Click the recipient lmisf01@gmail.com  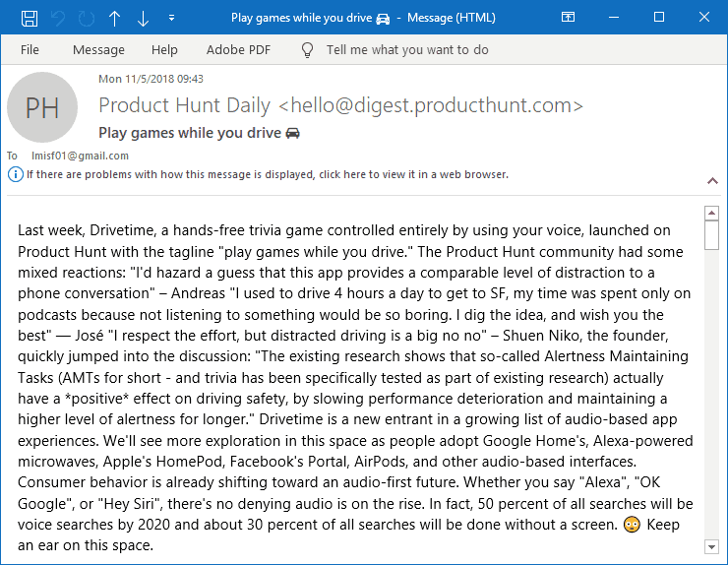click(80, 156)
